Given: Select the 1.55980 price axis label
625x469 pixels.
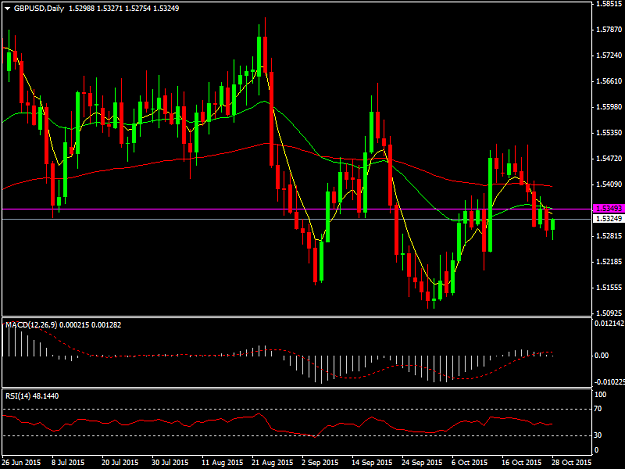Looking at the screenshot, I should pos(609,107).
